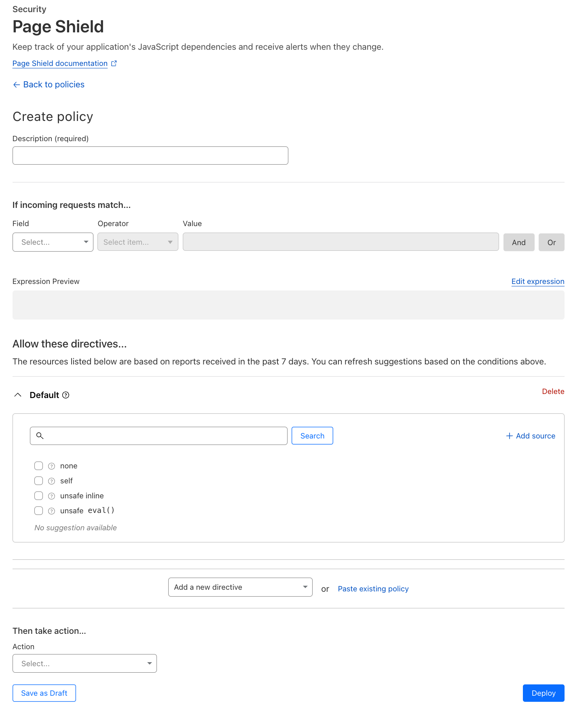Screen dimensions: 588x720
Task: Click the Default section title text
Action: (44, 395)
